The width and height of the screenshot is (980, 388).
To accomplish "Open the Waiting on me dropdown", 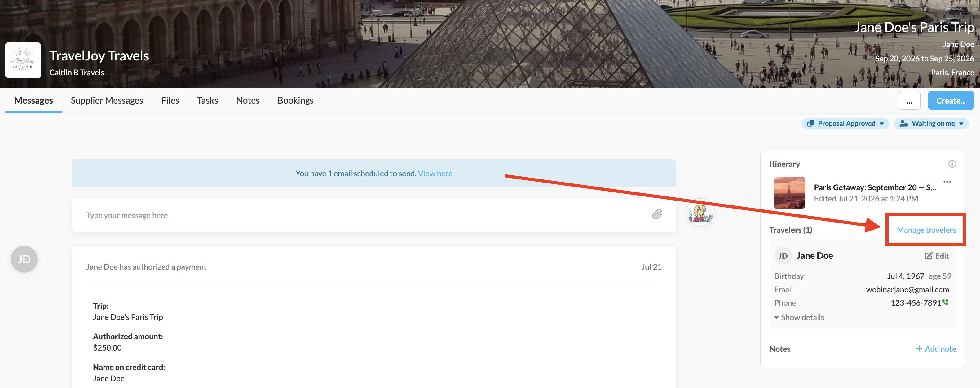I will 930,124.
